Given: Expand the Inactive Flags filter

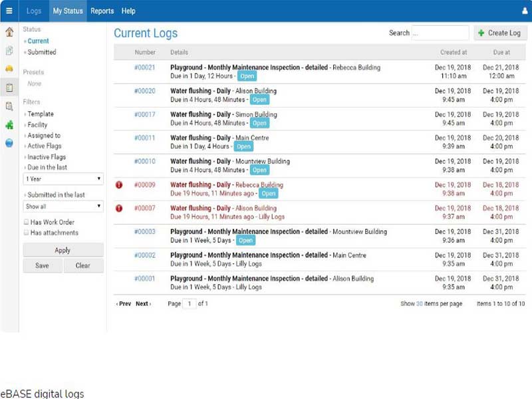Looking at the screenshot, I should 47,157.
